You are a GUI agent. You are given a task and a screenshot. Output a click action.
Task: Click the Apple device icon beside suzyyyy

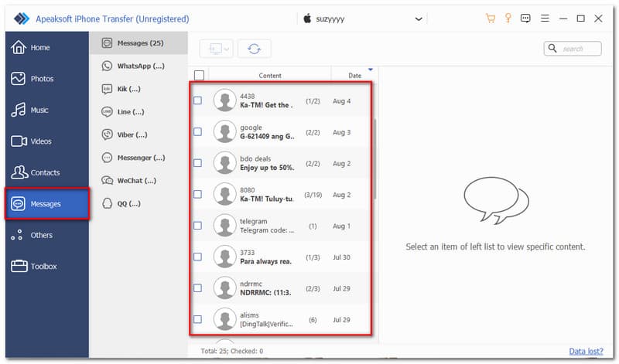pos(307,18)
